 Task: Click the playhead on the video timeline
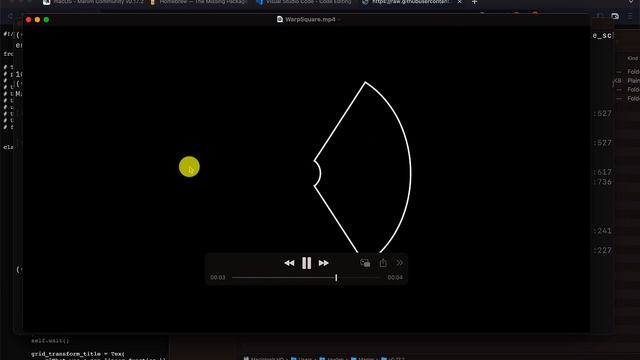click(336, 278)
